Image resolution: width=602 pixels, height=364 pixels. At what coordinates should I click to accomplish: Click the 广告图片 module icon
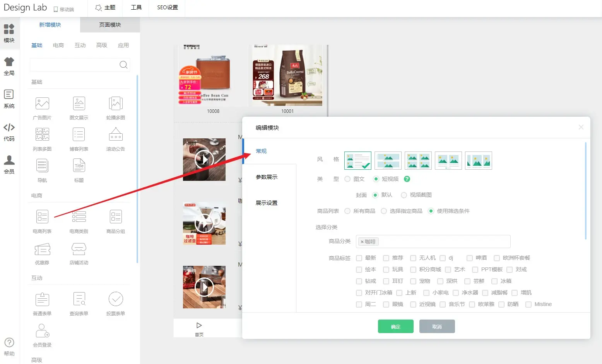click(x=42, y=104)
